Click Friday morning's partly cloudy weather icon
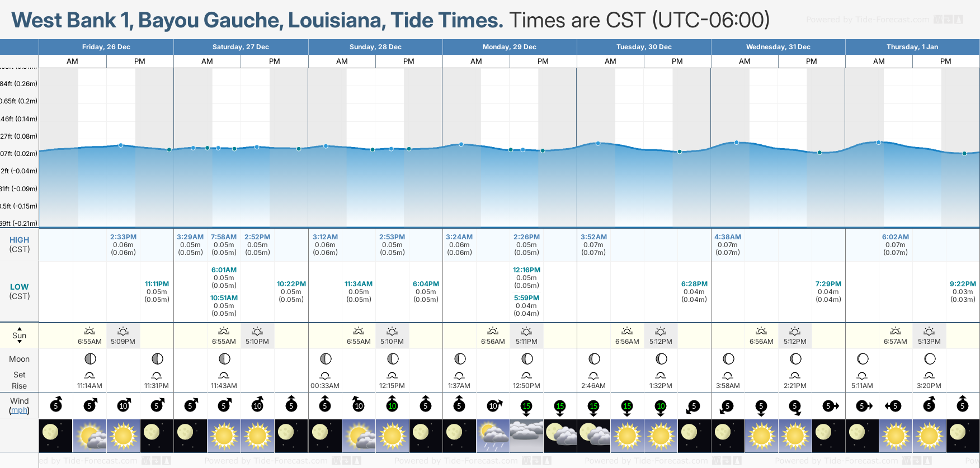980x468 pixels. [x=89, y=436]
